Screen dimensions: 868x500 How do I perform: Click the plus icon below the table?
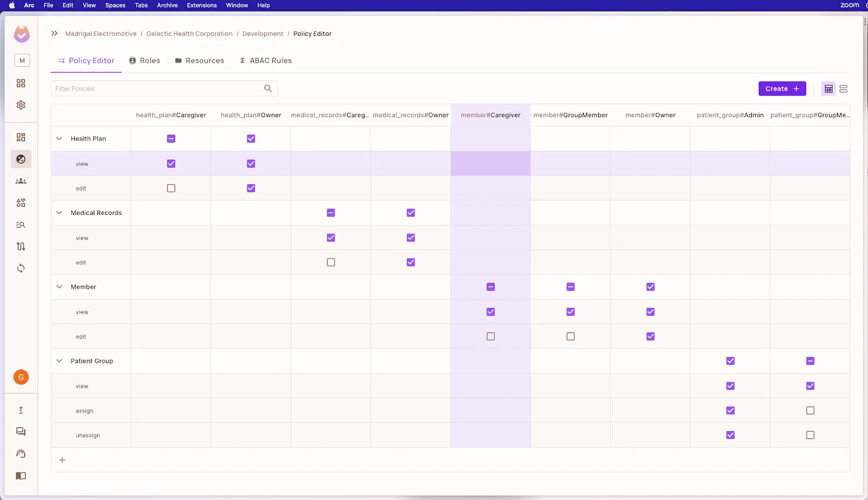(62, 460)
